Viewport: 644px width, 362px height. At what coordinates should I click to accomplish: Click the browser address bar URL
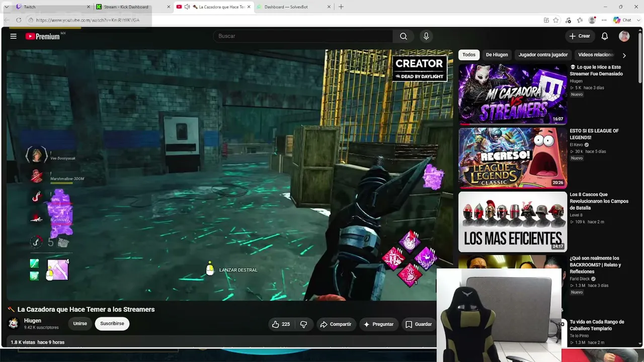88,20
